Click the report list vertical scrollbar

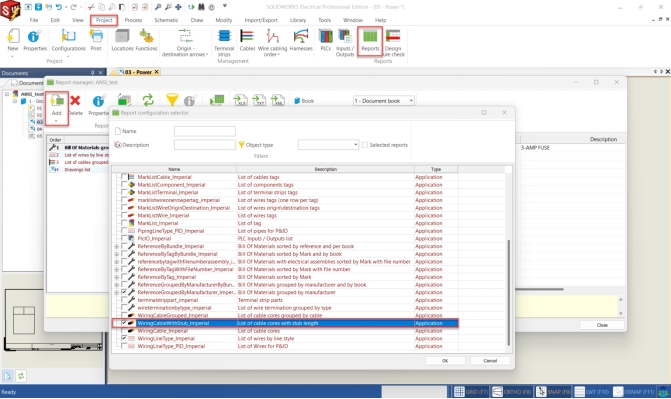(508, 292)
